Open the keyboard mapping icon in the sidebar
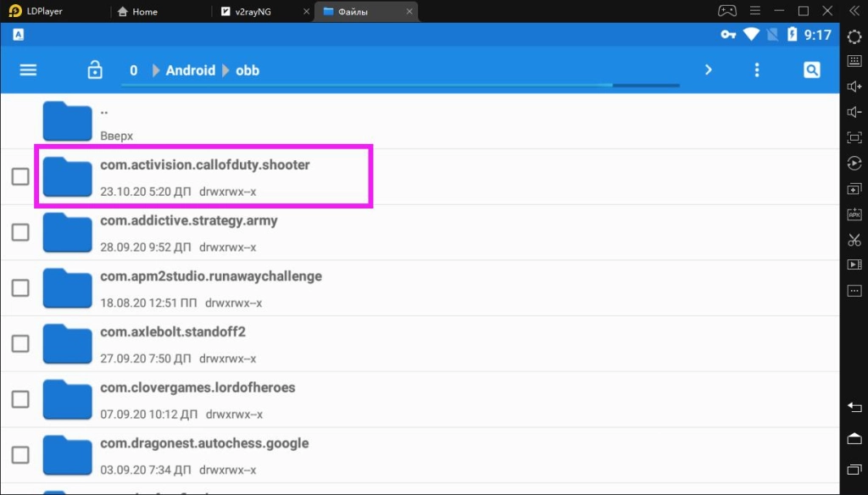868x495 pixels. (854, 61)
